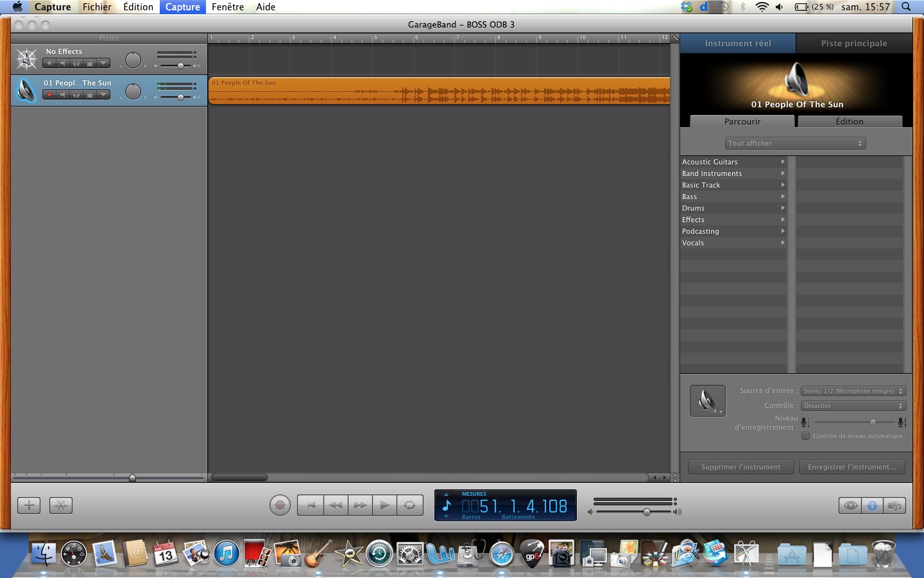
Task: Click the rewind transport button
Action: pos(336,505)
